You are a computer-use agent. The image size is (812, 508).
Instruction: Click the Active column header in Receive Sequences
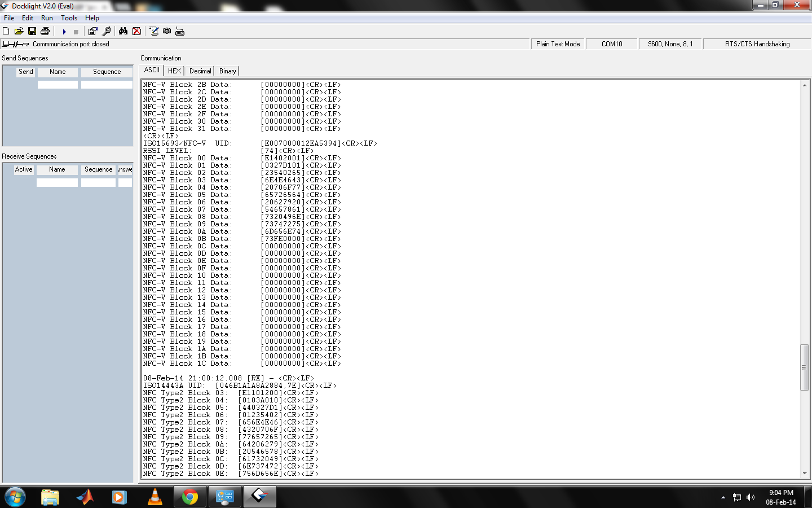24,169
